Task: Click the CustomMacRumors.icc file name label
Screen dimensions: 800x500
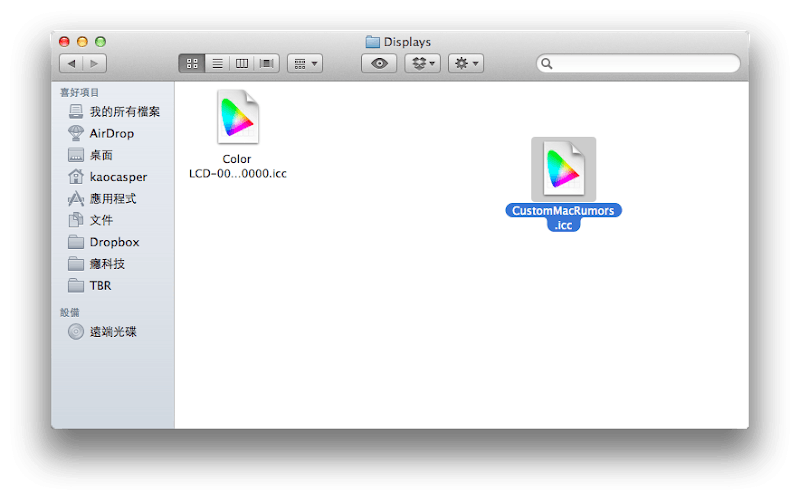Action: [x=563, y=218]
